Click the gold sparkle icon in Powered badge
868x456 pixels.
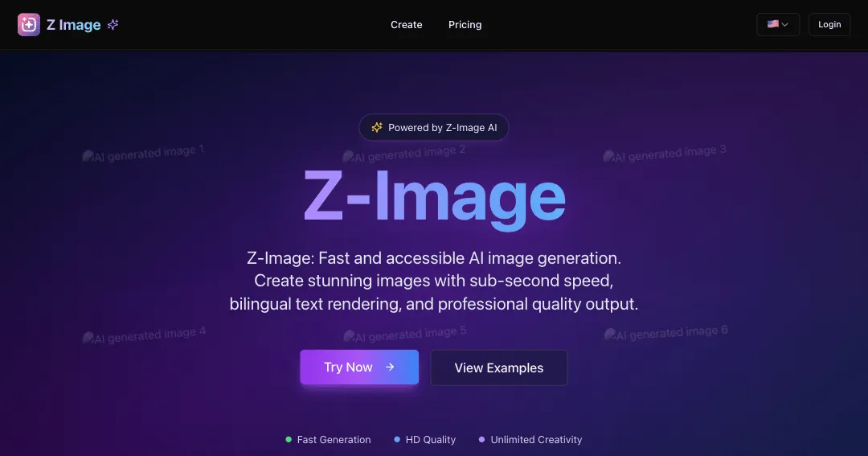[377, 127]
